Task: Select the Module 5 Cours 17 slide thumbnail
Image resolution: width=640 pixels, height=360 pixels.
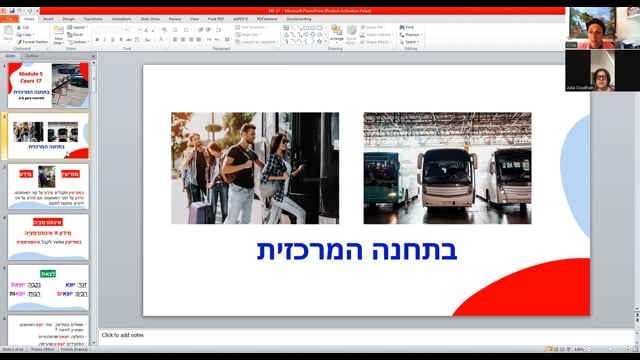Action: [48, 85]
